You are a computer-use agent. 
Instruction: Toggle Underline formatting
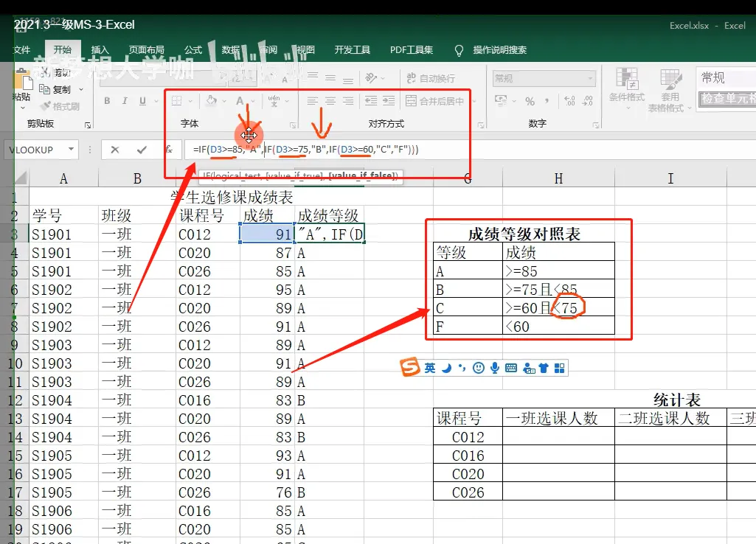coord(142,101)
